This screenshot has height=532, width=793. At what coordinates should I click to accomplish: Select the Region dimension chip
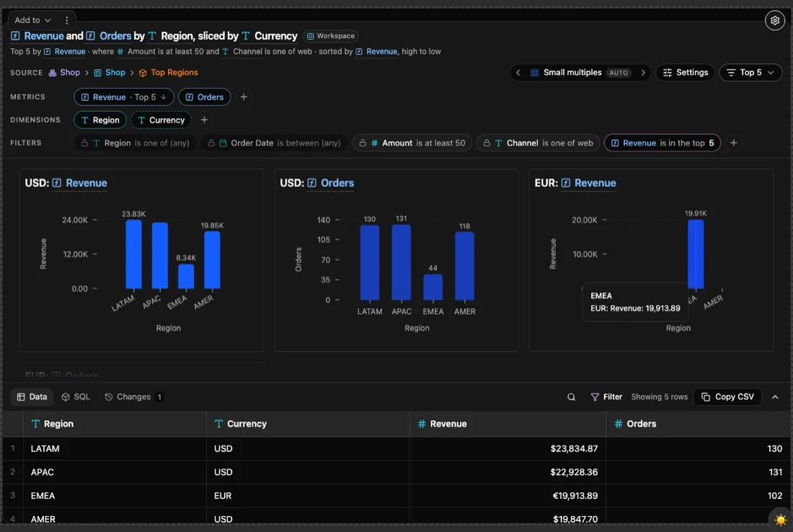100,120
